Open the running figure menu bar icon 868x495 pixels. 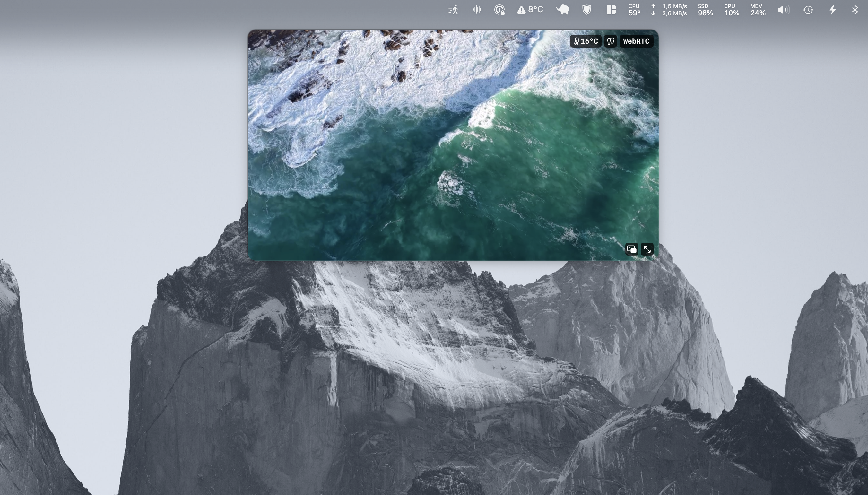[454, 10]
